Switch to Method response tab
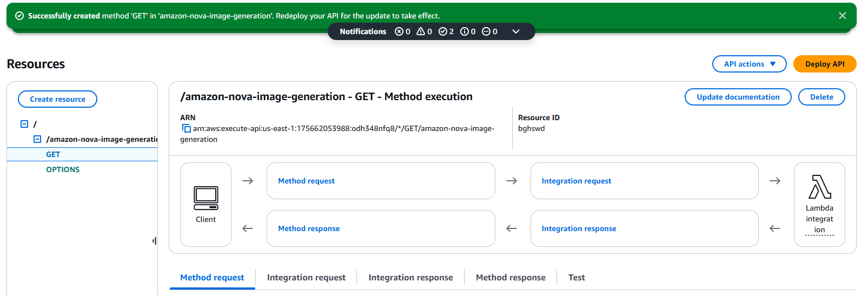 pyautogui.click(x=511, y=277)
